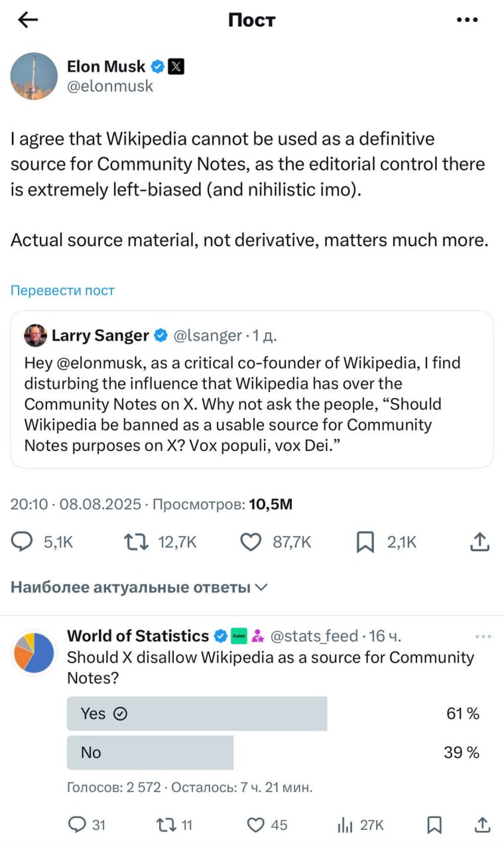Viewport: 504px width, 849px height.
Task: Repost Elon Musk's post with 12,7K reposts
Action: pos(136,543)
